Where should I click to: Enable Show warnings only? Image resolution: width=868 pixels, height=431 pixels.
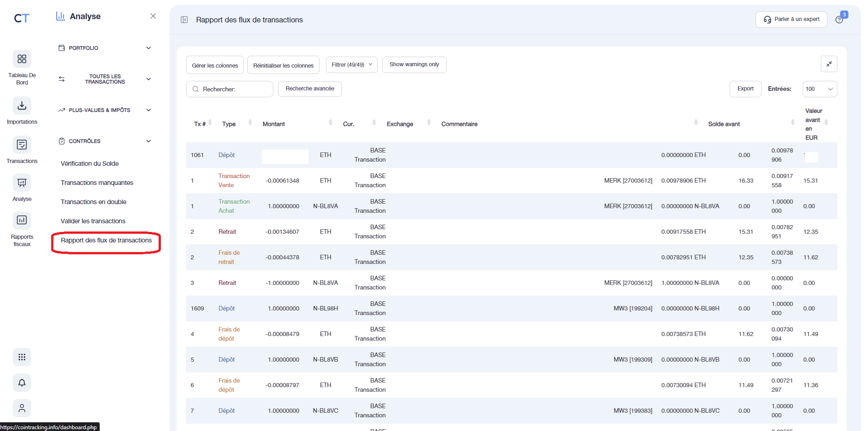tap(414, 64)
